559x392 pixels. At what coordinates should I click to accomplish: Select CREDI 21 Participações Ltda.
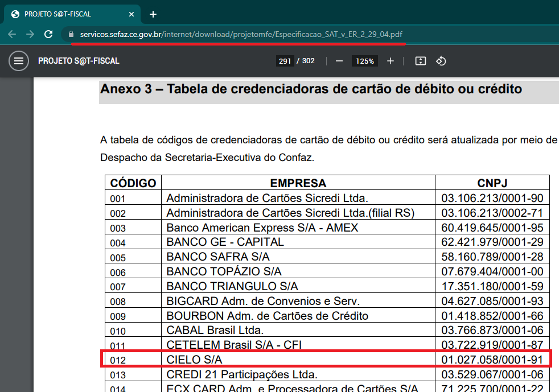(x=242, y=374)
